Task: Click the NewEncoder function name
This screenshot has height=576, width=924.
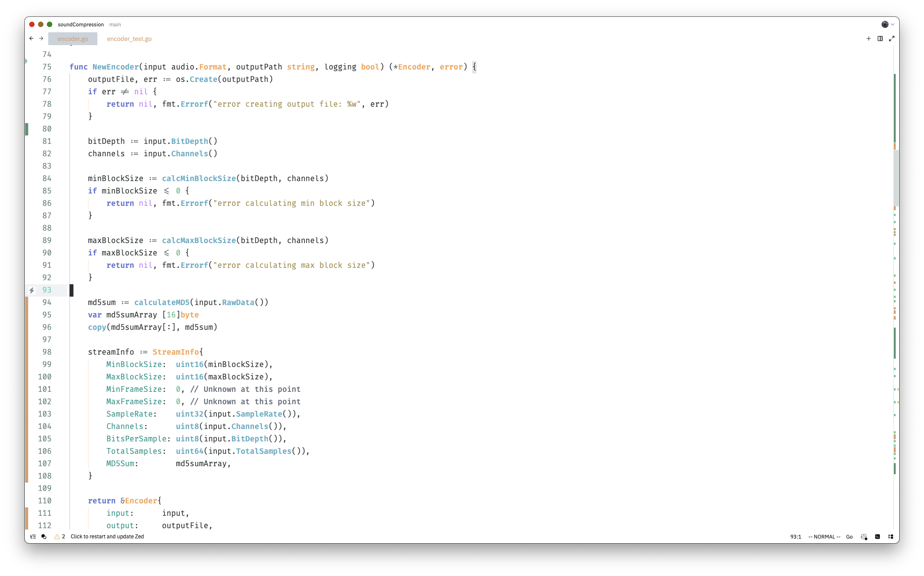Action: pyautogui.click(x=115, y=67)
